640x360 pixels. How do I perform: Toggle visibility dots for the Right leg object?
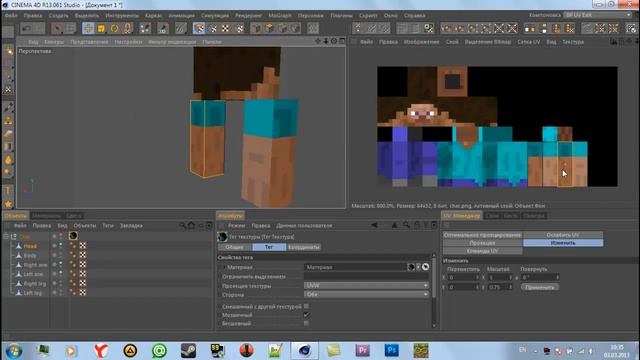coord(61,283)
